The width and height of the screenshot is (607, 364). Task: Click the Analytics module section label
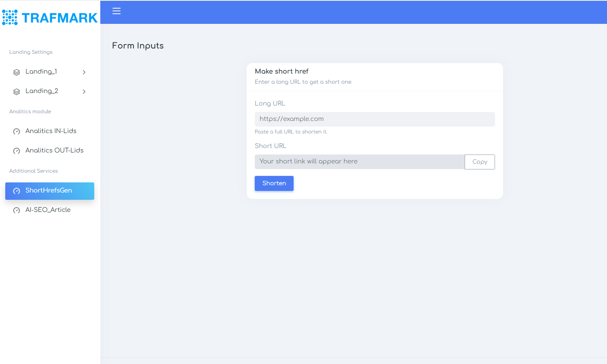click(30, 111)
